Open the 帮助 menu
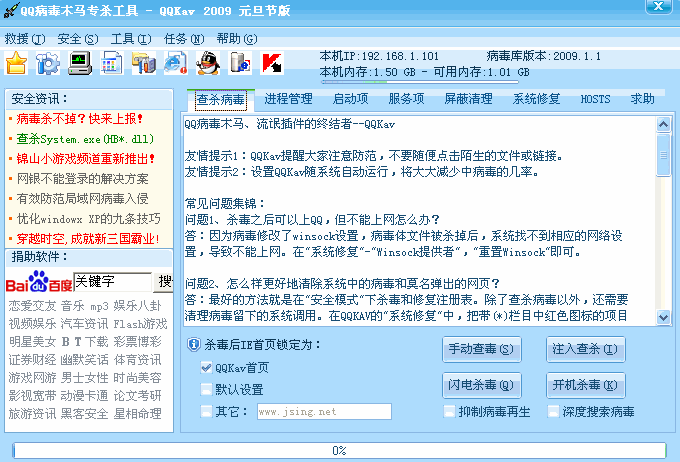The image size is (680, 462). click(x=237, y=39)
